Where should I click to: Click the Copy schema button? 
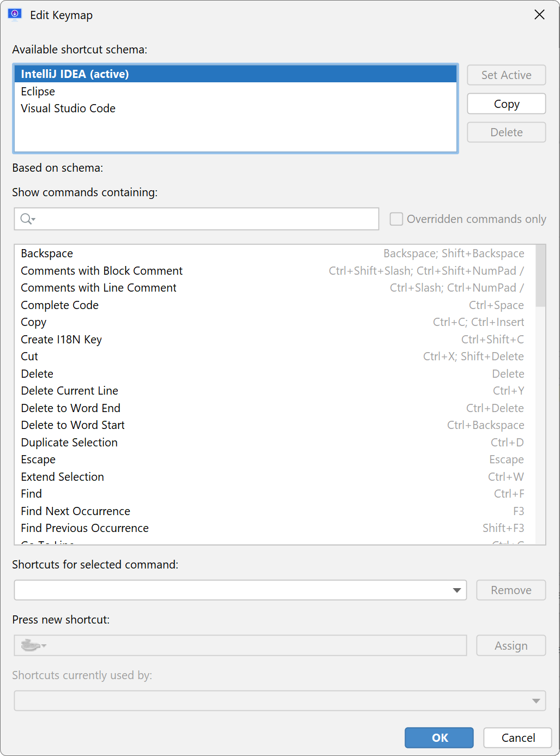click(507, 104)
